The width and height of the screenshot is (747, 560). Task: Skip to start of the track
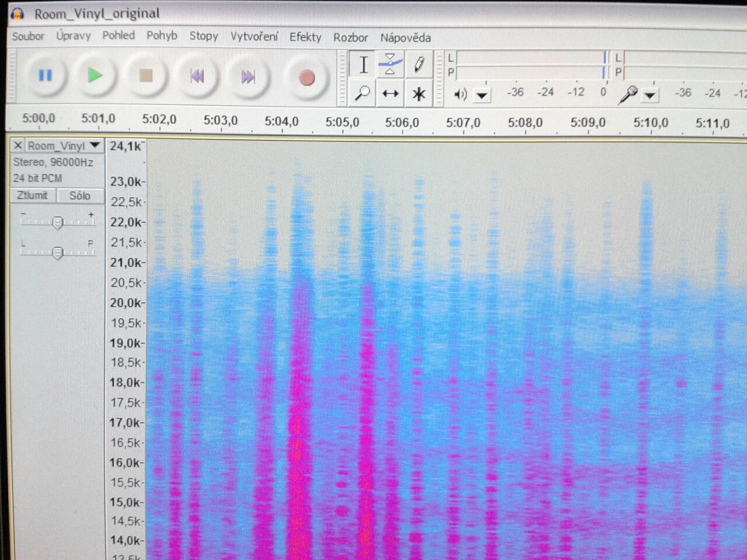[197, 76]
